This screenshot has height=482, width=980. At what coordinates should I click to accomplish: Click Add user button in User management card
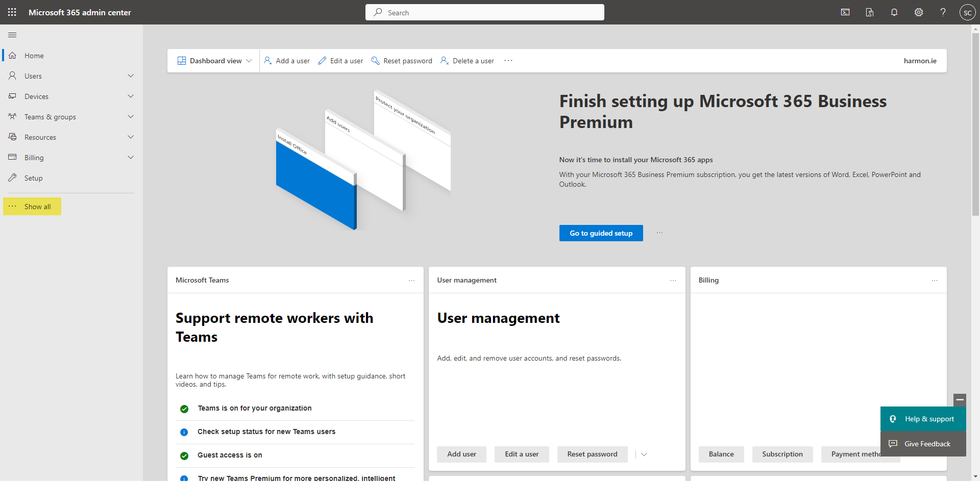(461, 454)
